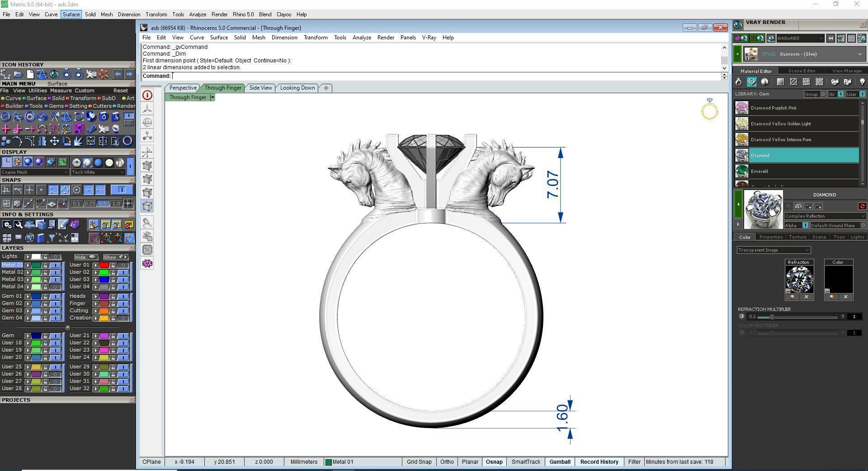The image size is (868, 471).
Task: Click the blue check mark tool icon
Action: pos(91,129)
